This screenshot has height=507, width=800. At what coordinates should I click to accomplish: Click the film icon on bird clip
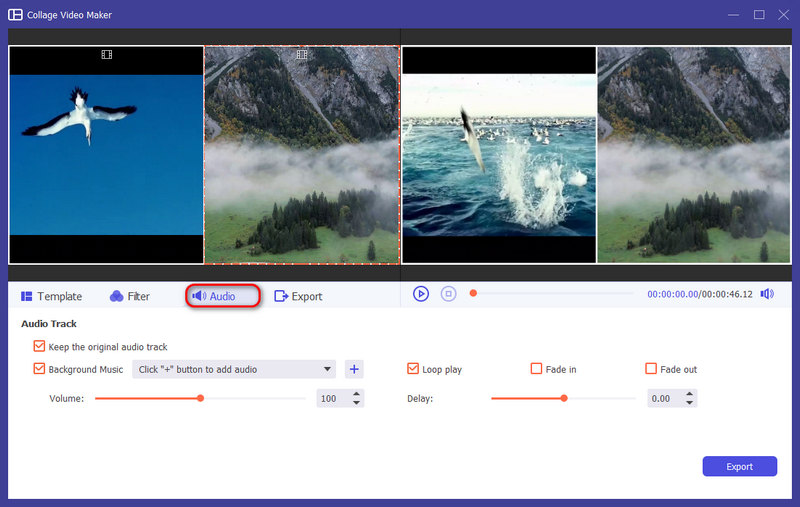click(x=107, y=55)
